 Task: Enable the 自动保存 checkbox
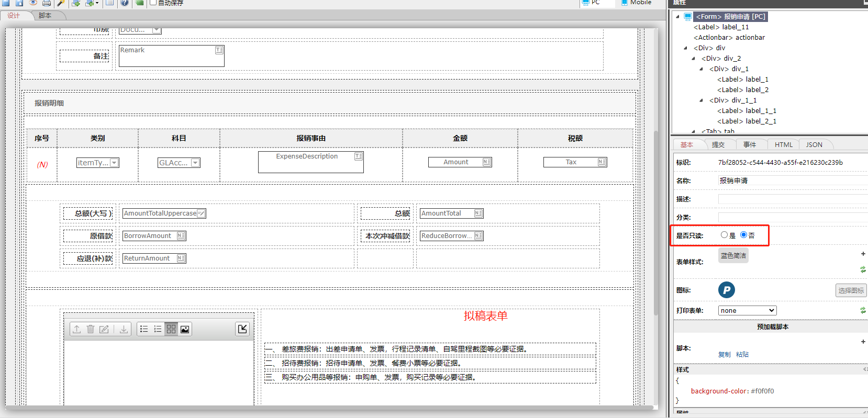153,3
